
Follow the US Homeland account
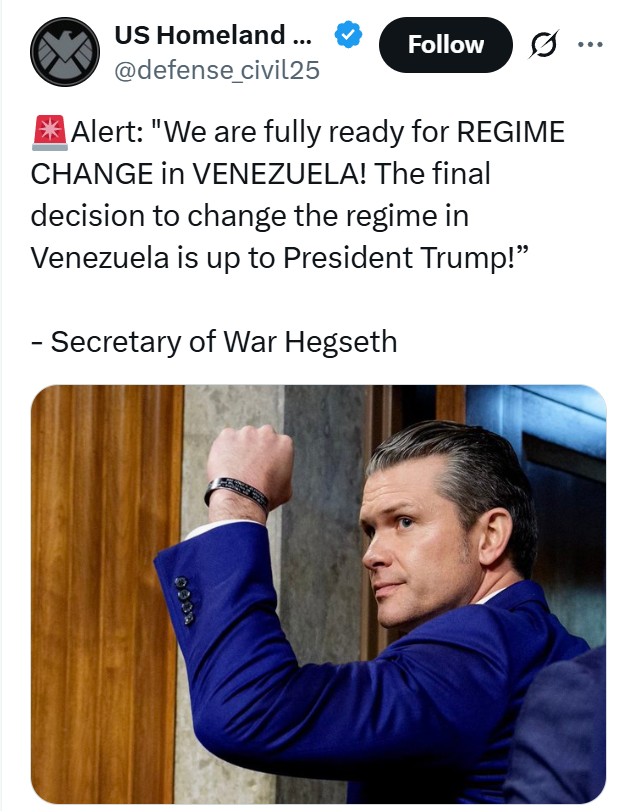click(445, 44)
